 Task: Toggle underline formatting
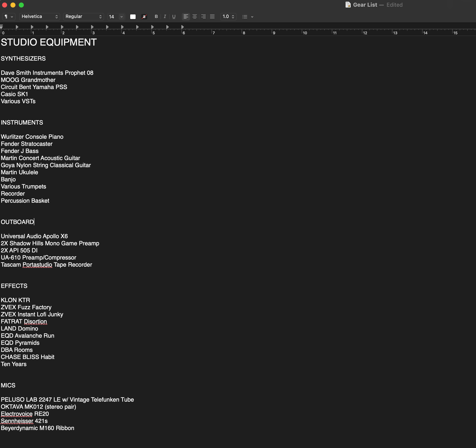pos(174,17)
